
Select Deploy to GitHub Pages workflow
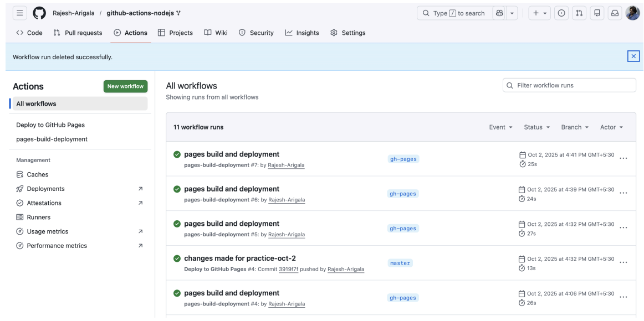coord(50,125)
